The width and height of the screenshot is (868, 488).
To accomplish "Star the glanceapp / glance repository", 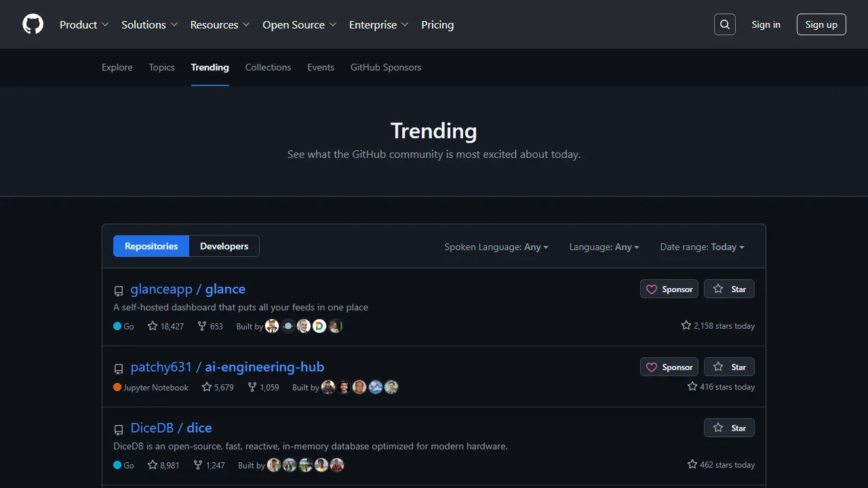I will [729, 289].
